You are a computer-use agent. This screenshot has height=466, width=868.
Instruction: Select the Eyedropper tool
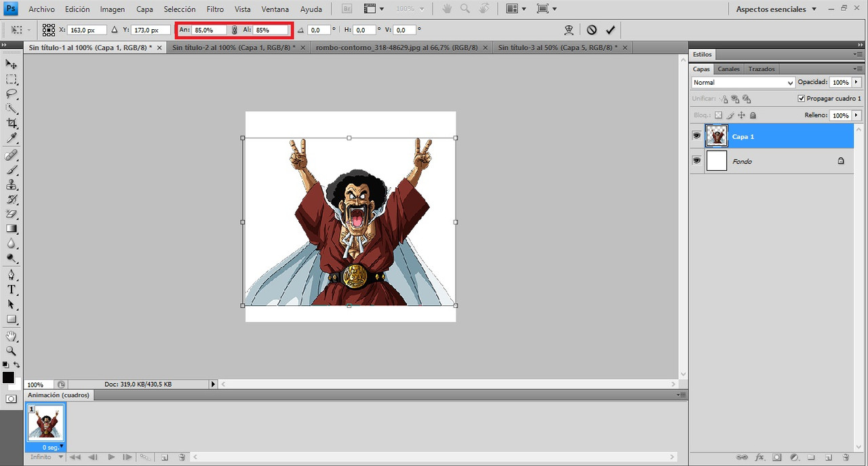click(12, 138)
